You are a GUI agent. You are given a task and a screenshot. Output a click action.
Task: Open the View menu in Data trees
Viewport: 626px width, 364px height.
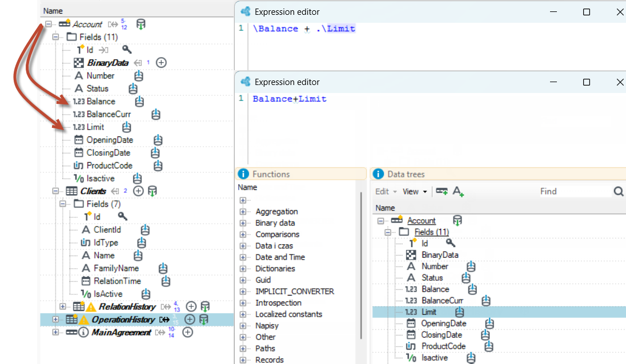pyautogui.click(x=415, y=192)
